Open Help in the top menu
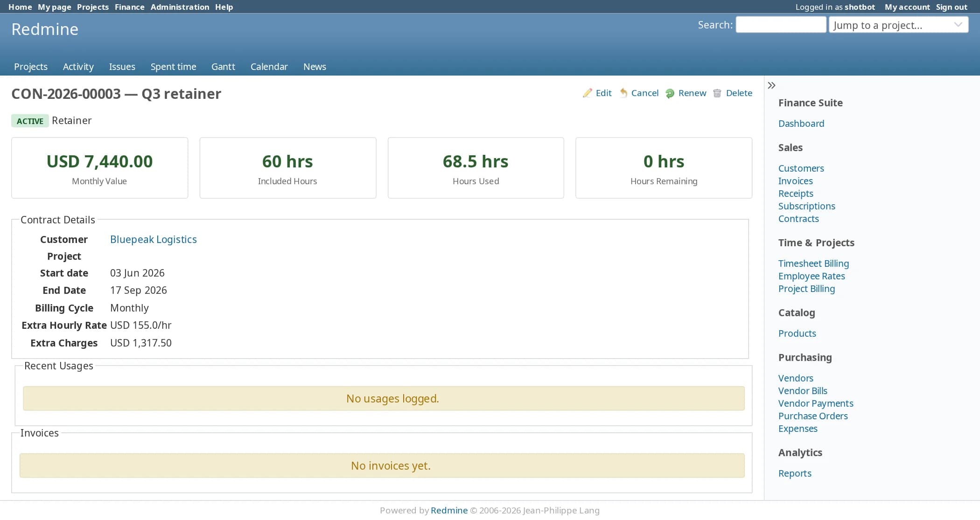The height and width of the screenshot is (520, 980). 224,7
